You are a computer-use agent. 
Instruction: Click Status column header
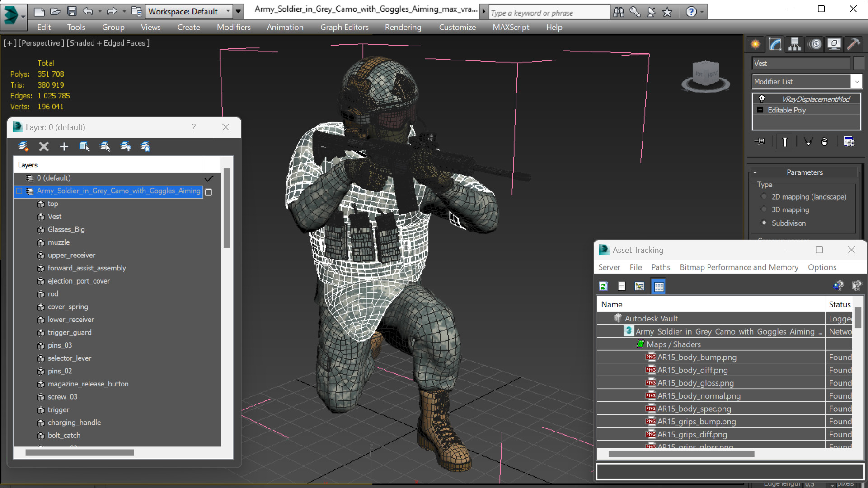point(839,304)
